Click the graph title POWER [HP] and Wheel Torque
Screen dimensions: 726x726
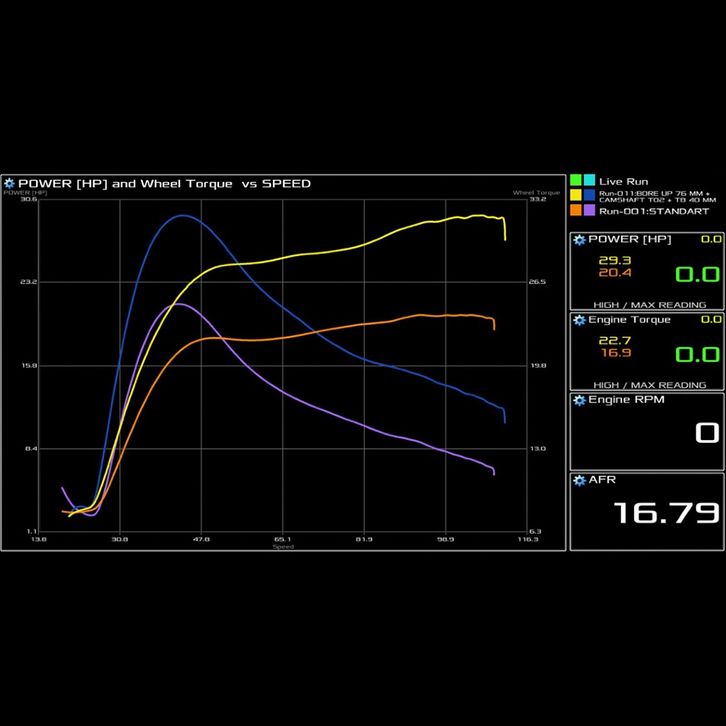click(x=165, y=183)
